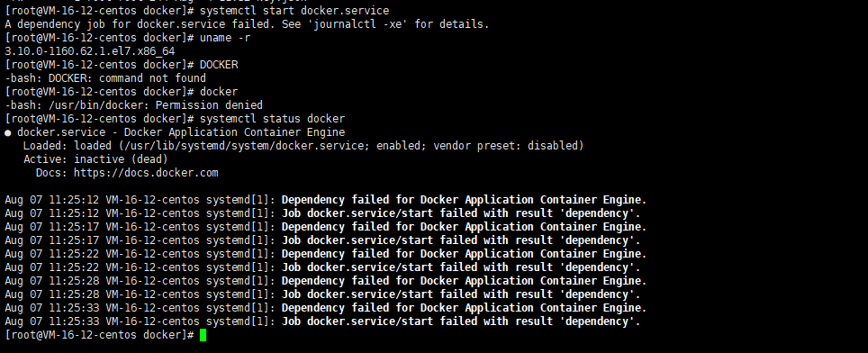868x353 pixels.
Task: Click the 'uname -r' command text
Action: point(225,38)
